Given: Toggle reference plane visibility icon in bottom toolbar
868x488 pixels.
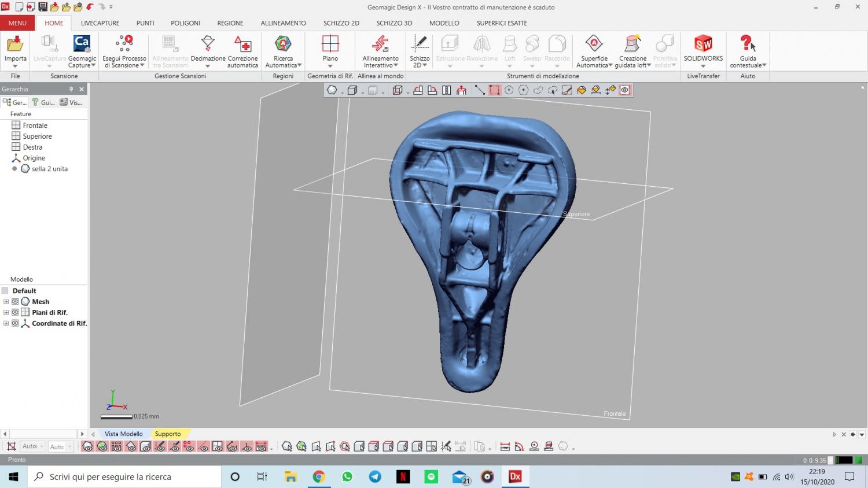Looking at the screenshot, I should click(x=218, y=446).
